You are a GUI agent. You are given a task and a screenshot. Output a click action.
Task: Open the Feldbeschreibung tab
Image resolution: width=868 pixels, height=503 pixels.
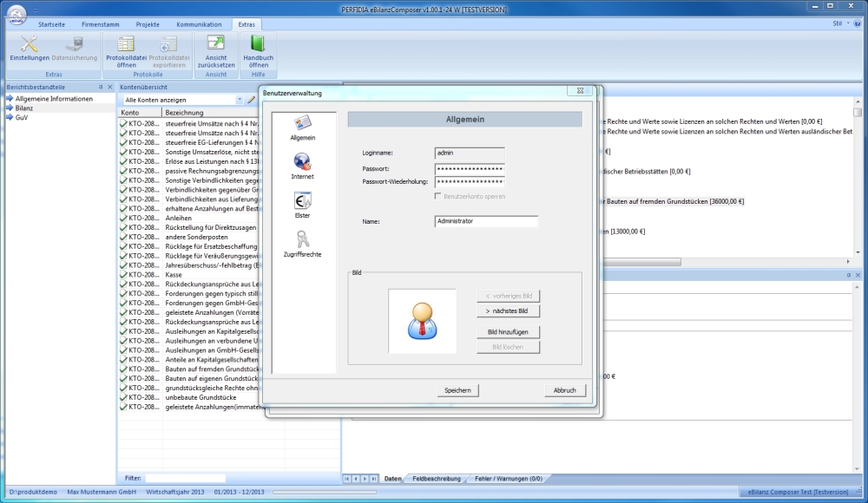437,479
